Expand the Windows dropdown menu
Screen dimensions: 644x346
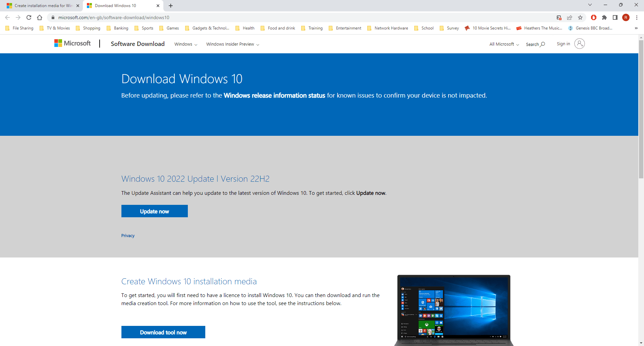185,44
